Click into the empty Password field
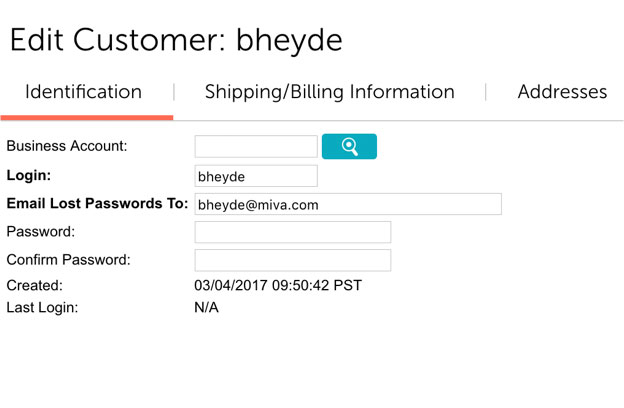Image resolution: width=624 pixels, height=408 pixels. click(x=292, y=232)
